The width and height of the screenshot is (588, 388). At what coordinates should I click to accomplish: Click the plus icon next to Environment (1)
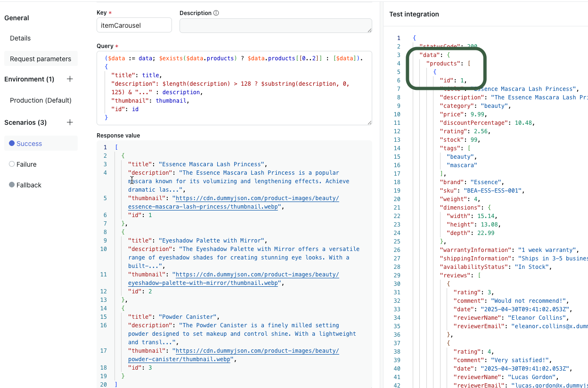70,79
